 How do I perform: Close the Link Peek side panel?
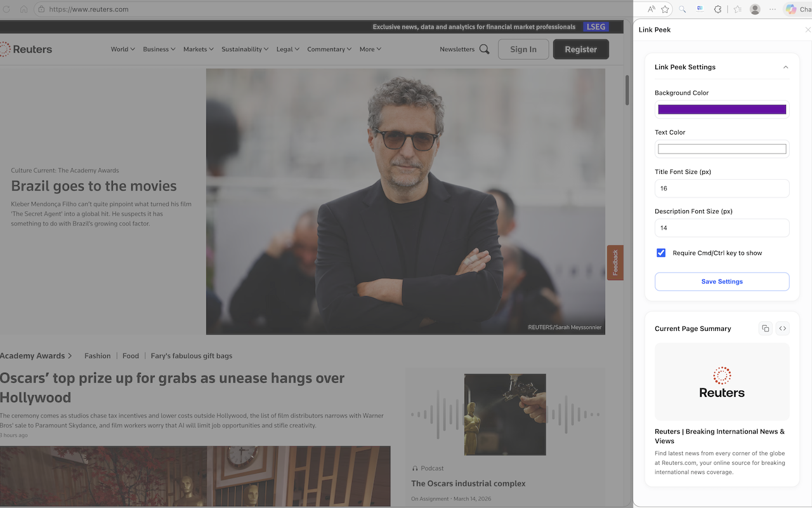pyautogui.click(x=808, y=30)
